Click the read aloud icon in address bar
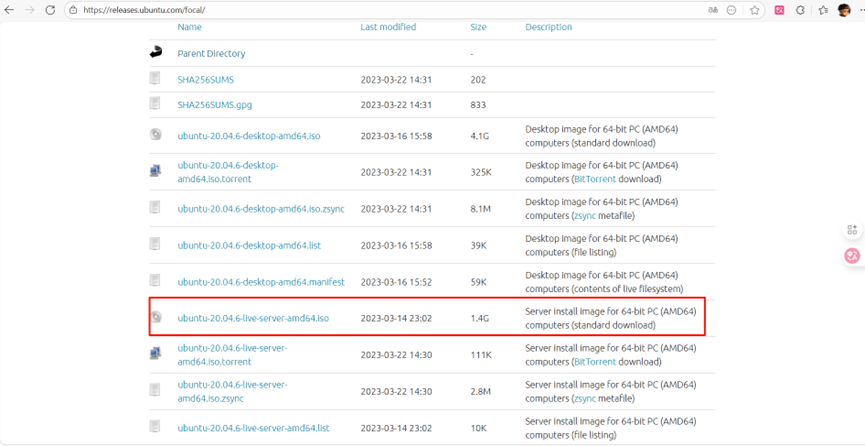This screenshot has width=865, height=446. click(x=712, y=10)
